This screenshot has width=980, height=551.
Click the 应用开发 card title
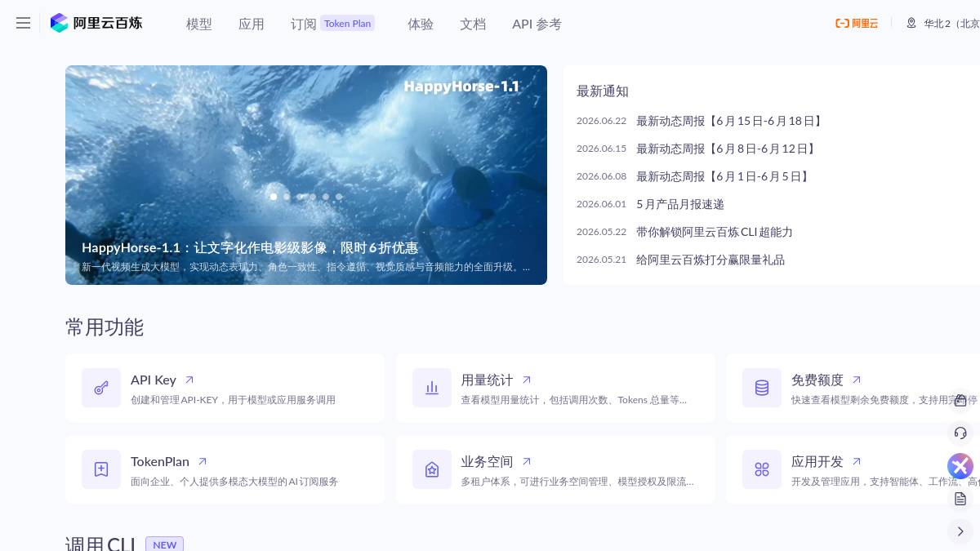[x=817, y=461]
